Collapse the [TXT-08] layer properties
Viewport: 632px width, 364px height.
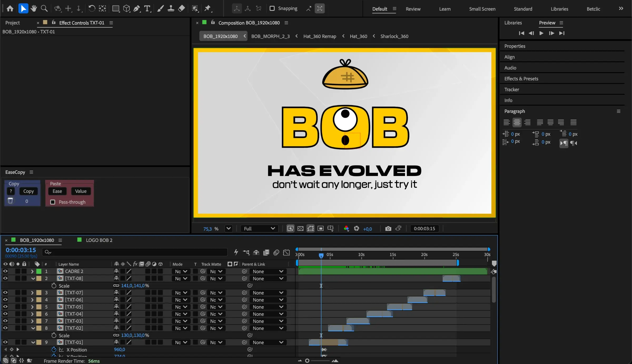33,278
